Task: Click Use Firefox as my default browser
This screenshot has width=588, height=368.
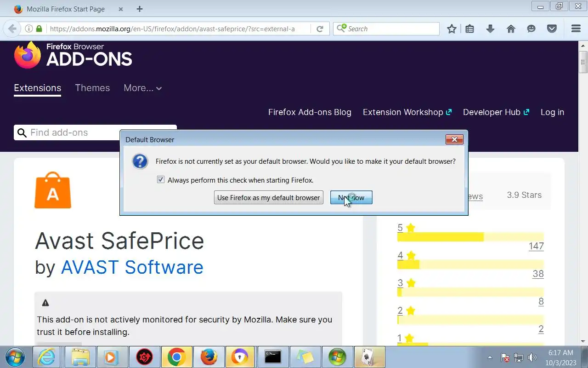Action: pos(268,197)
